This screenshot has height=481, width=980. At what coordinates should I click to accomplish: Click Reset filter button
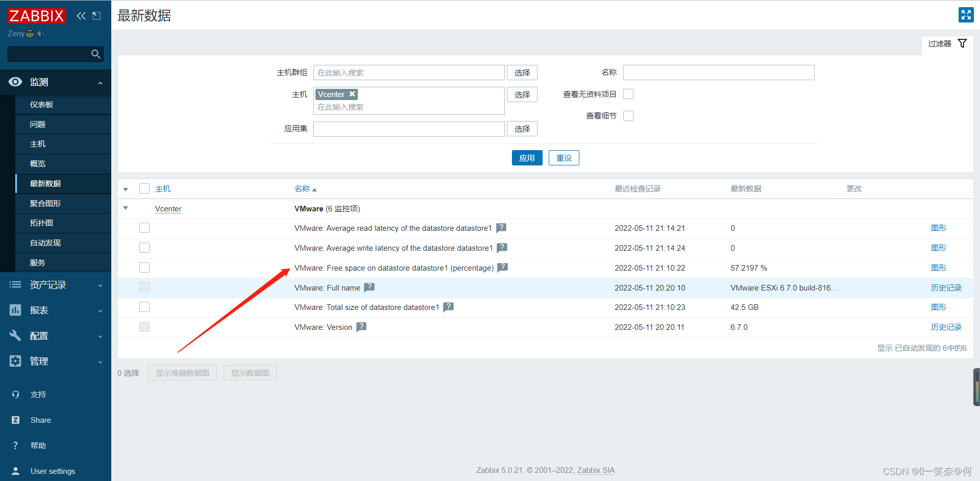[564, 158]
